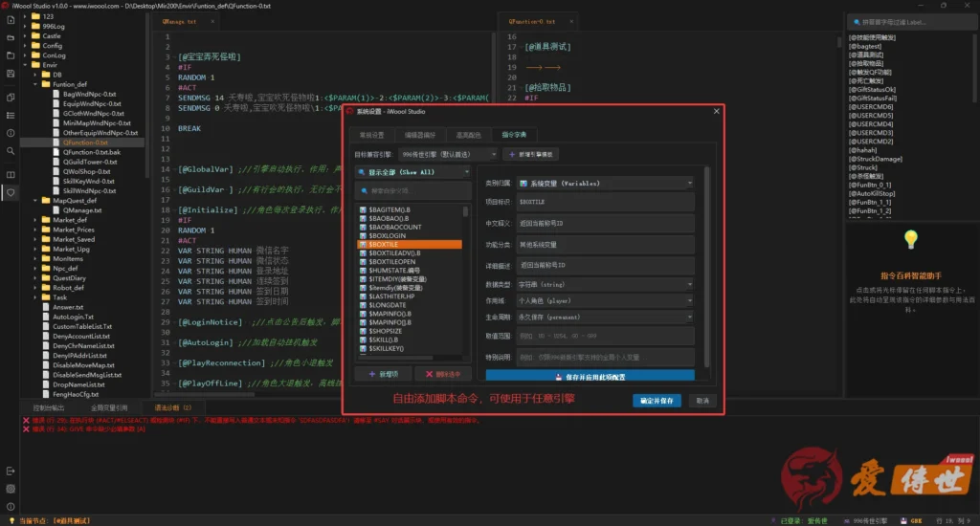Click the add engine template button
The width and height of the screenshot is (980, 526).
coord(531,154)
